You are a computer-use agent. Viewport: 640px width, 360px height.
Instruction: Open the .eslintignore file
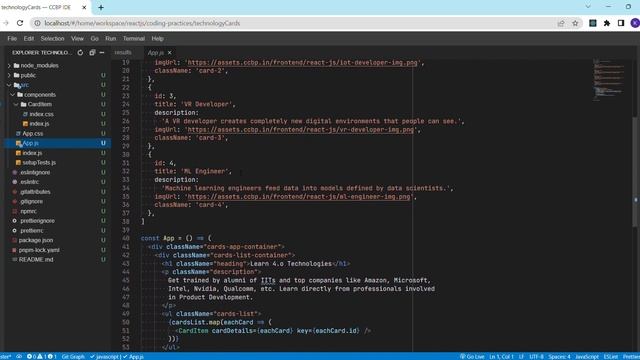coord(35,172)
